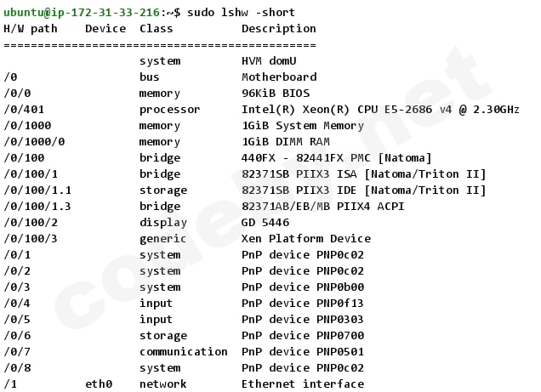Click the 'Xen Platform Device' text
The image size is (541, 392).
click(x=306, y=239)
